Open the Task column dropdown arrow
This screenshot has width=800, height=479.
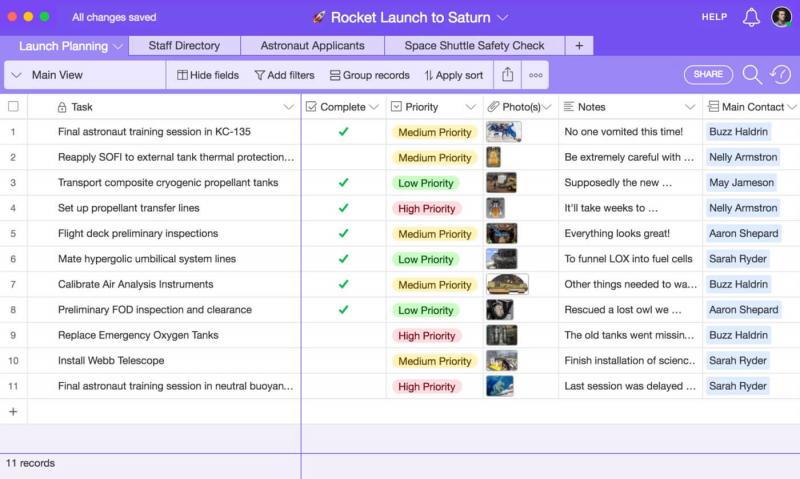click(288, 107)
